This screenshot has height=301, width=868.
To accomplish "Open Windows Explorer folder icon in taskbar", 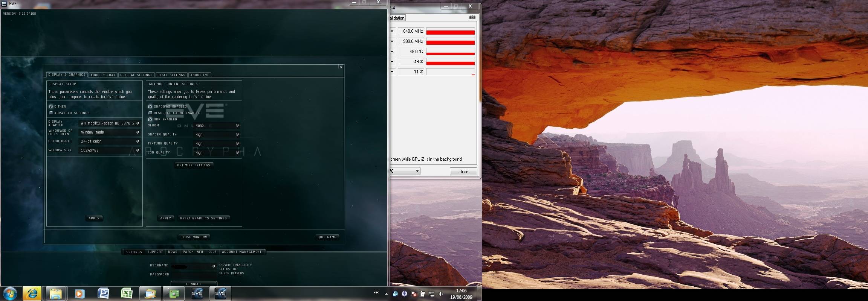I will [x=56, y=293].
